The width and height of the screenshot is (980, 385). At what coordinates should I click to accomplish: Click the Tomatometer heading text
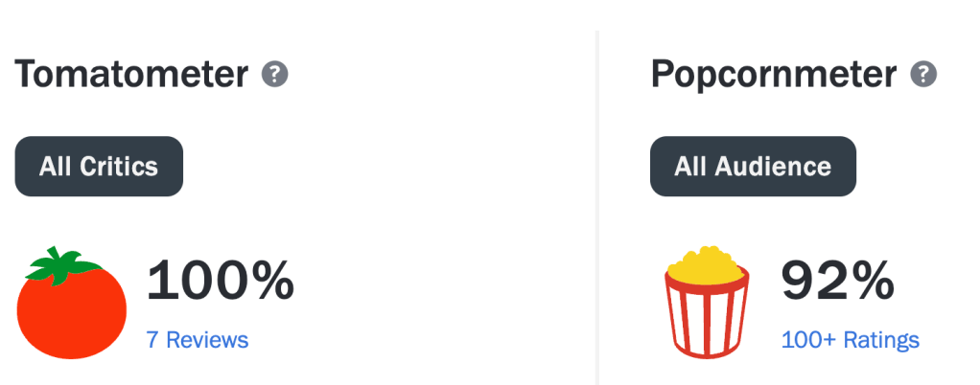[131, 75]
